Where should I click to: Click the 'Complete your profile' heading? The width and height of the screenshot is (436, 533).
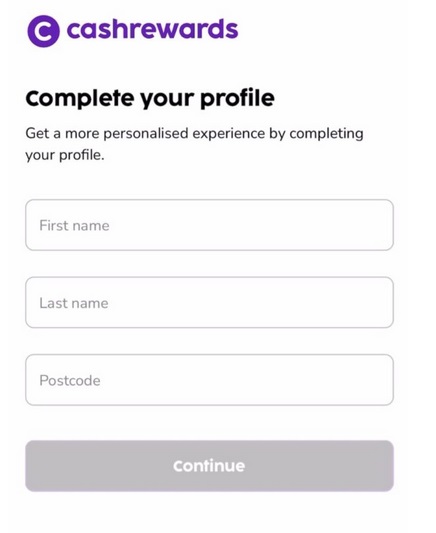point(150,99)
